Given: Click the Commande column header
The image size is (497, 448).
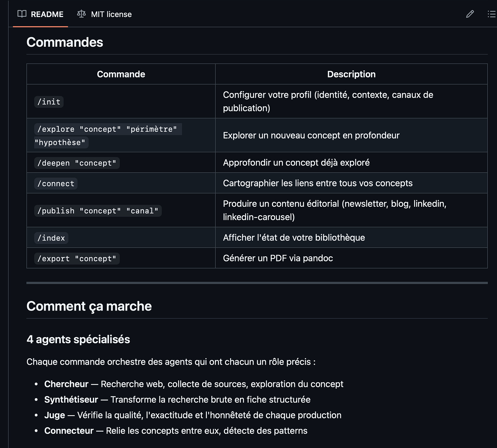Looking at the screenshot, I should point(121,74).
